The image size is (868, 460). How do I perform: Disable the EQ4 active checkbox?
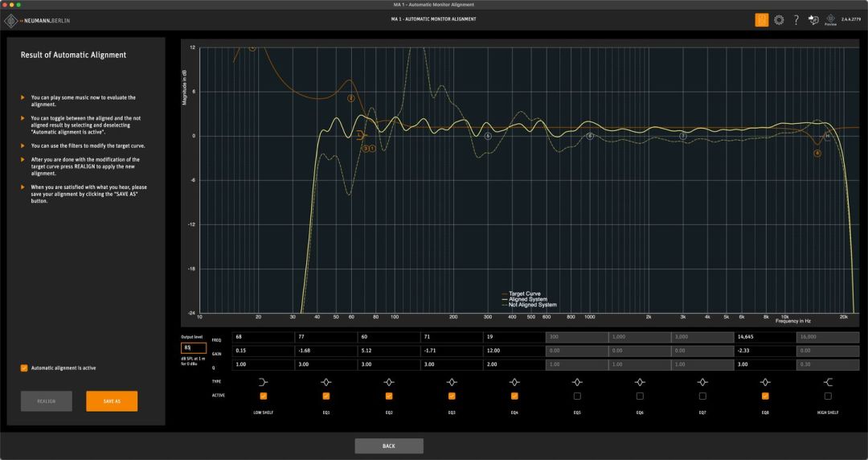point(514,396)
